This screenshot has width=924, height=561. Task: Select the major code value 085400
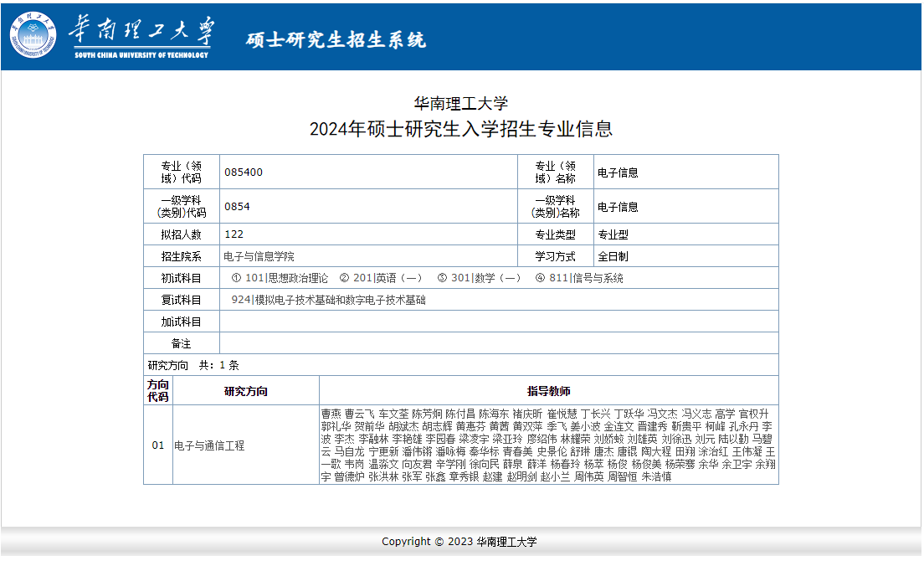[244, 172]
